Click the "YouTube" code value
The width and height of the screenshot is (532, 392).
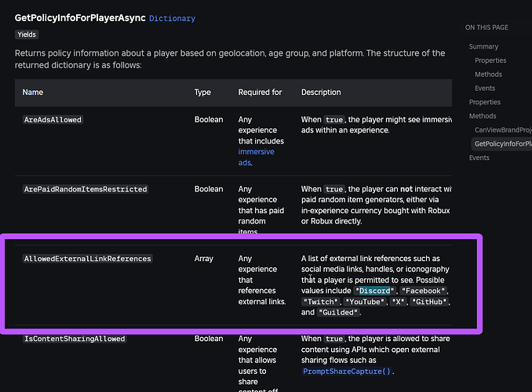tap(365, 302)
